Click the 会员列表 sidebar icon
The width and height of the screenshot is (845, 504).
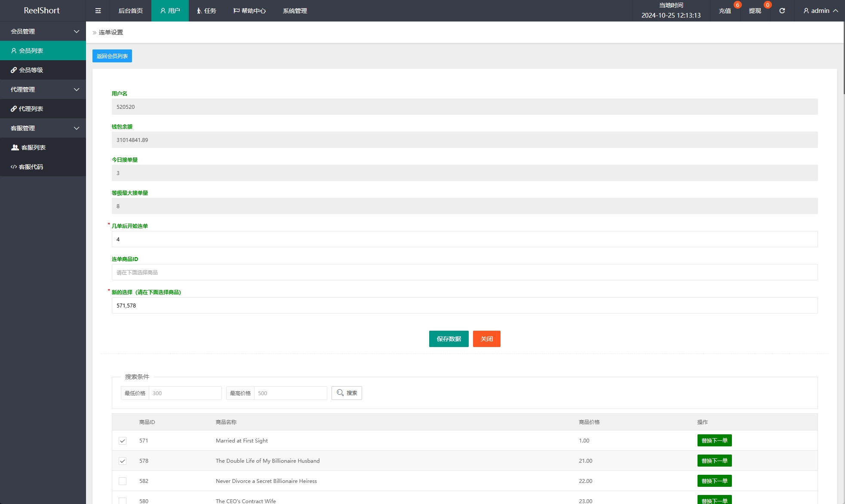(x=14, y=50)
